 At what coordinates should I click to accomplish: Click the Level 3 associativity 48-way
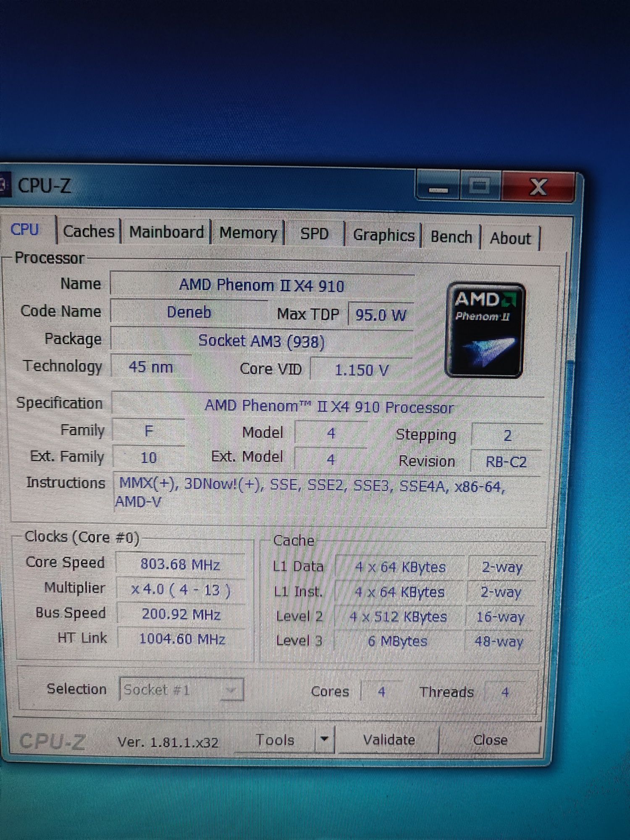[499, 642]
